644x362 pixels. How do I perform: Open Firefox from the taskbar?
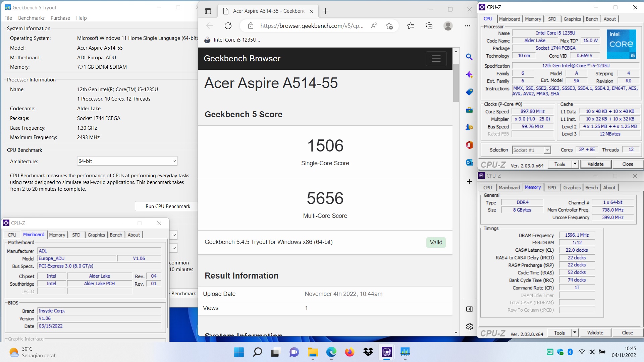[350, 352]
